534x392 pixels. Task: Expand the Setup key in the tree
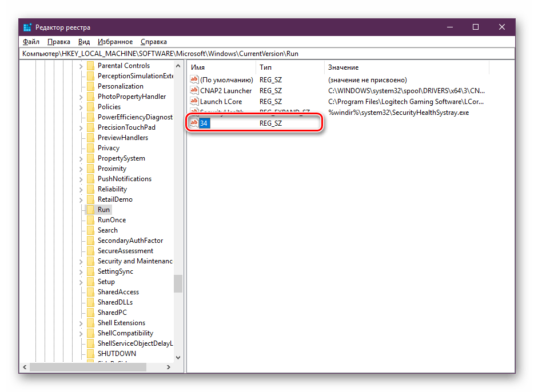coord(81,282)
